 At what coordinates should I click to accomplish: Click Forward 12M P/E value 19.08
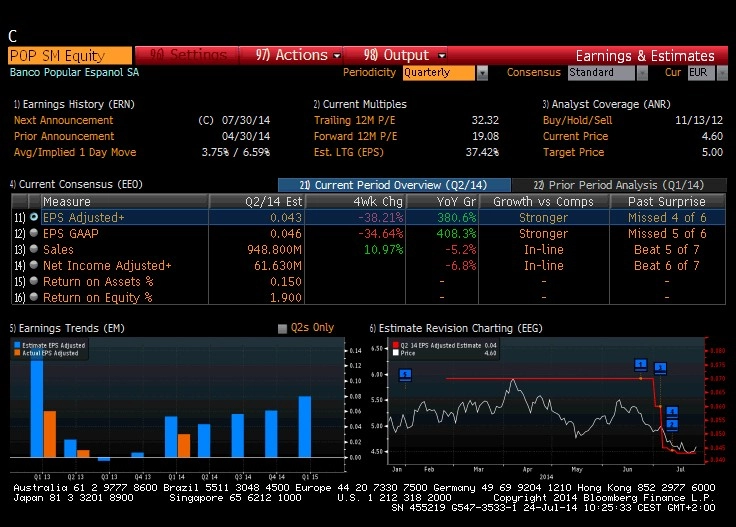coord(485,136)
